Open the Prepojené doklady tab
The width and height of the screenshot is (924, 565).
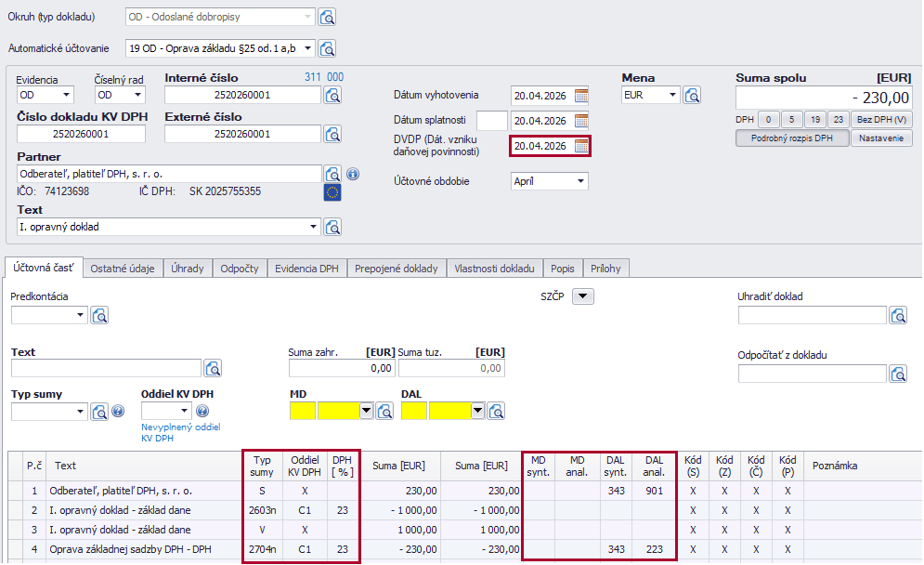pyautogui.click(x=397, y=269)
